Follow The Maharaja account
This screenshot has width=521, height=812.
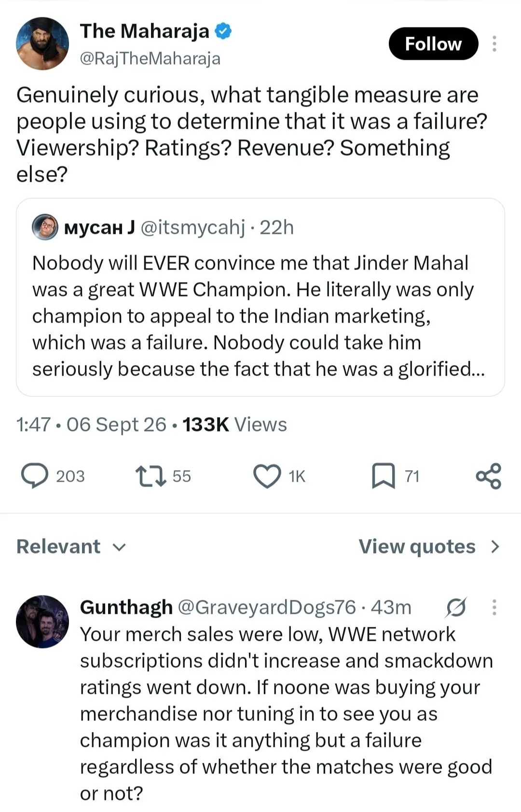[433, 44]
